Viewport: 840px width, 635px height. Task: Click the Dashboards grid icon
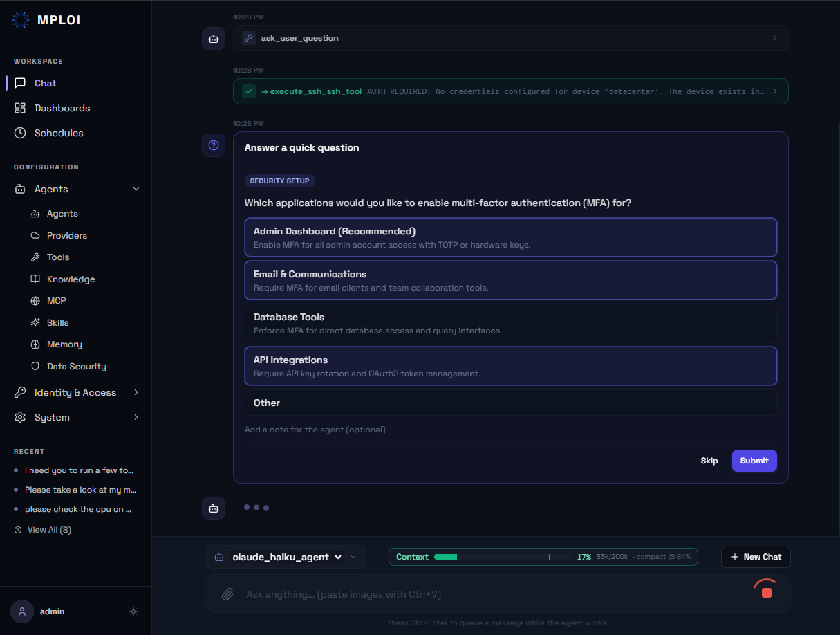(20, 108)
